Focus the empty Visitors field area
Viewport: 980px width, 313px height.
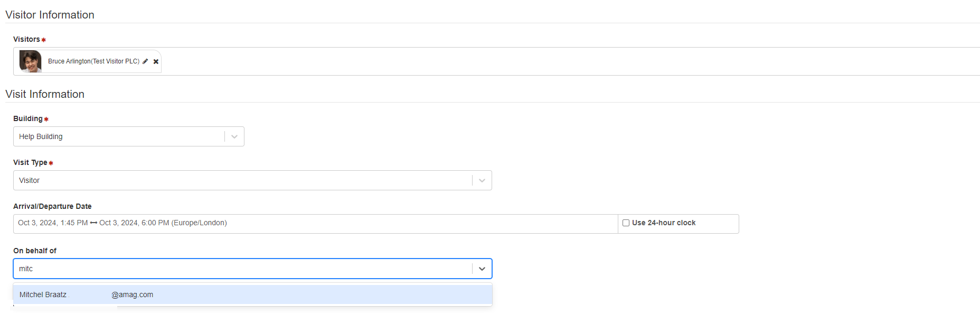click(x=570, y=61)
